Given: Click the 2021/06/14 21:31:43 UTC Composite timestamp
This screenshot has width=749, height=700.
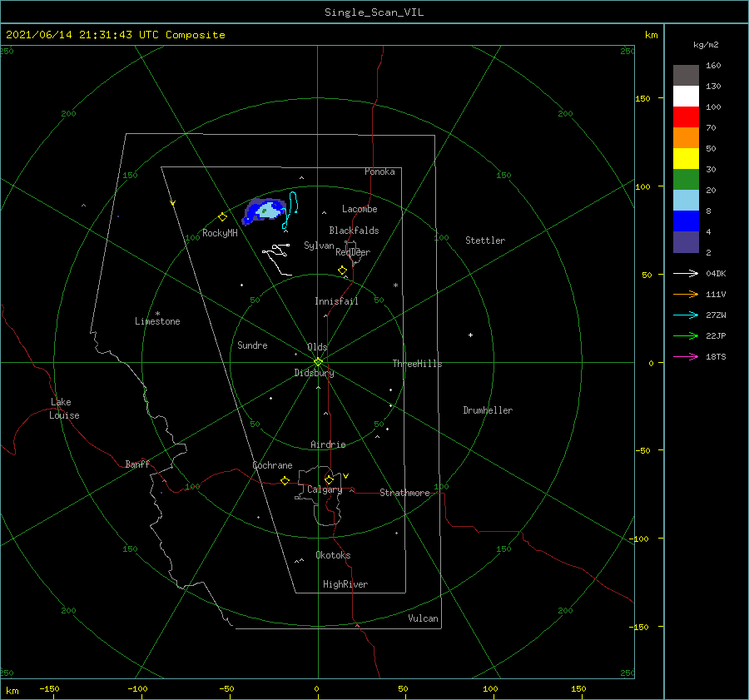Looking at the screenshot, I should pos(116,35).
